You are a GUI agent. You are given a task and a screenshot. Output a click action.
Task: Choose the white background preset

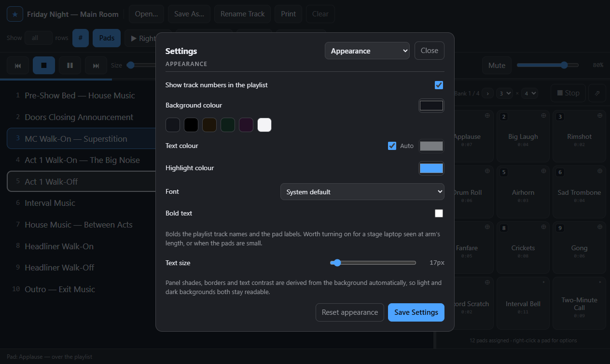click(264, 125)
